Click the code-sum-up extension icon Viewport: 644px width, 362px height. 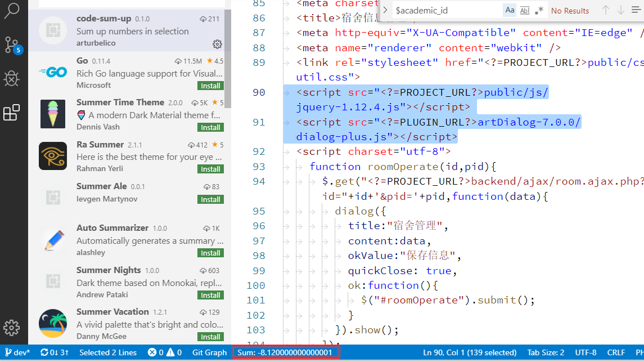click(53, 30)
